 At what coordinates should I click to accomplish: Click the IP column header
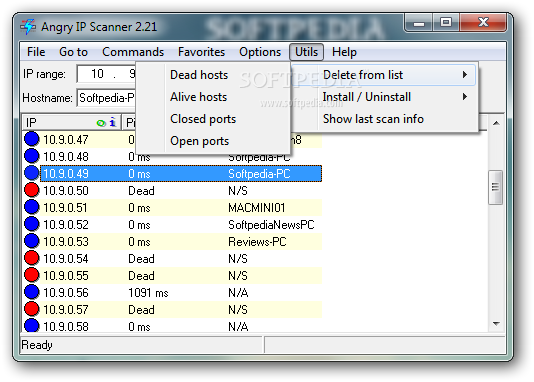[x=72, y=123]
